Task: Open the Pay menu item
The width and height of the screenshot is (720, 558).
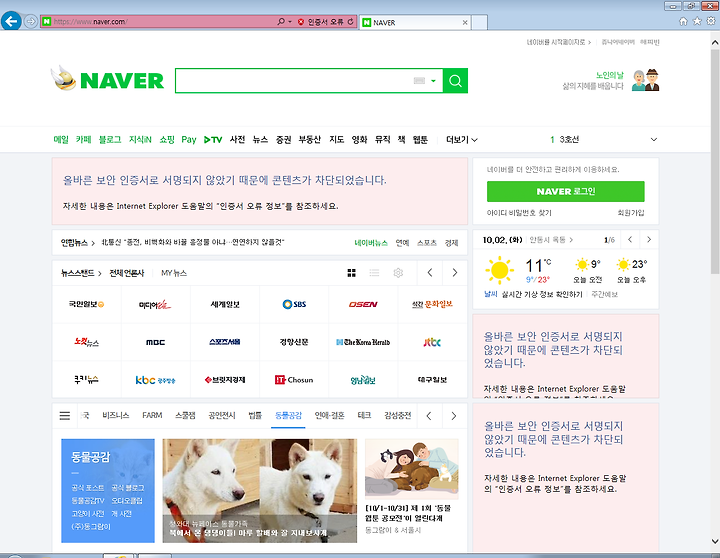Action: click(x=189, y=139)
